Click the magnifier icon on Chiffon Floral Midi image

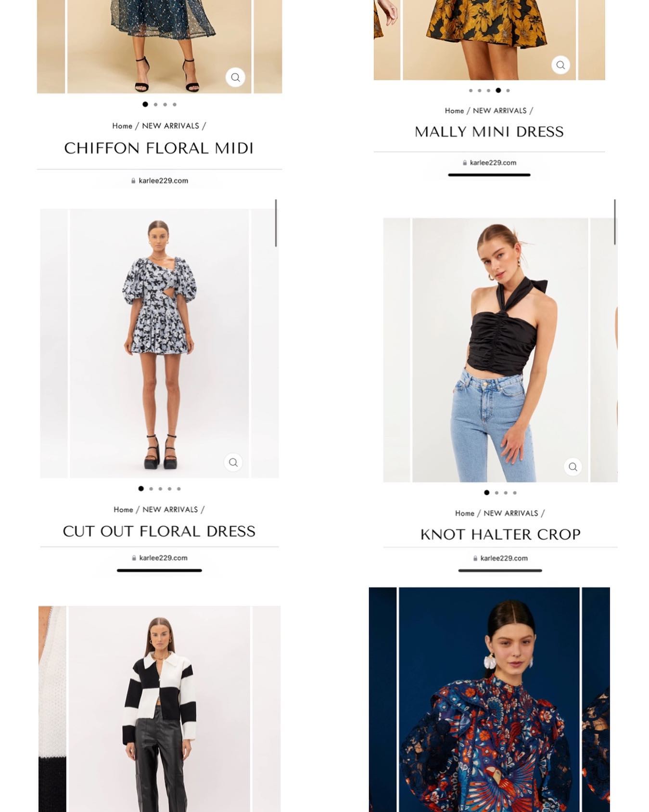235,77
